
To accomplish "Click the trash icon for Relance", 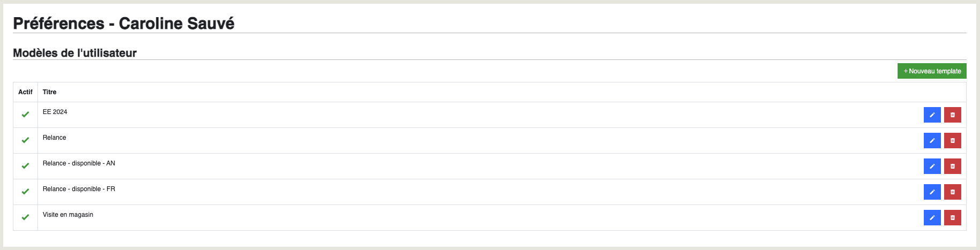I will (952, 141).
